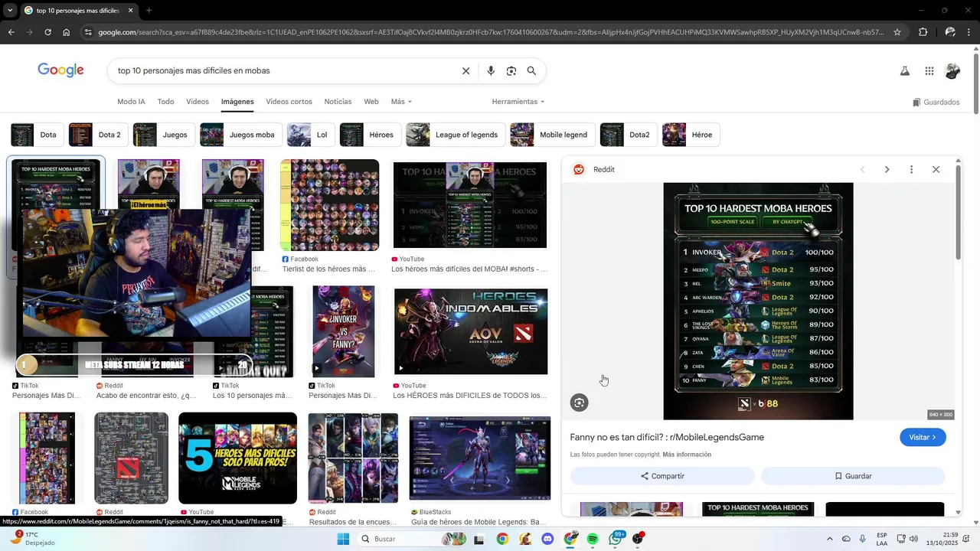Filter images by the Juegos chip
The image size is (980, 551).
point(163,135)
